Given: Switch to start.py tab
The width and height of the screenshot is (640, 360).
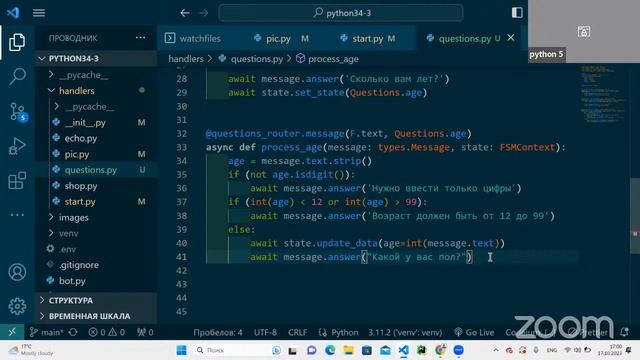Looking at the screenshot, I should tap(368, 38).
